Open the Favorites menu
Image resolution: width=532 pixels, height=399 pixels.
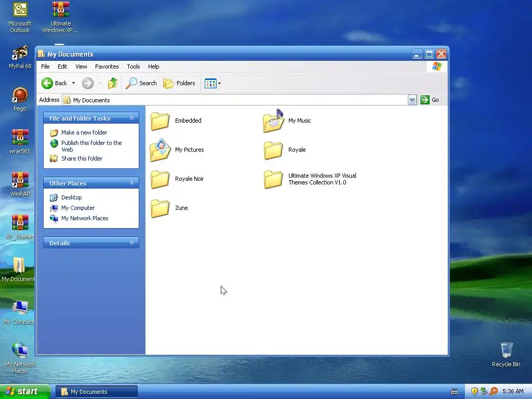[107, 66]
